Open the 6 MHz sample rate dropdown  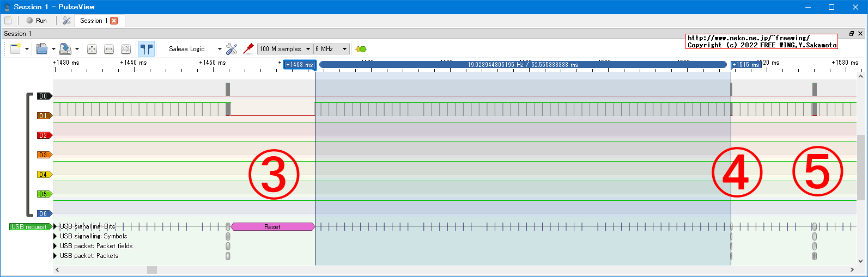pos(331,49)
